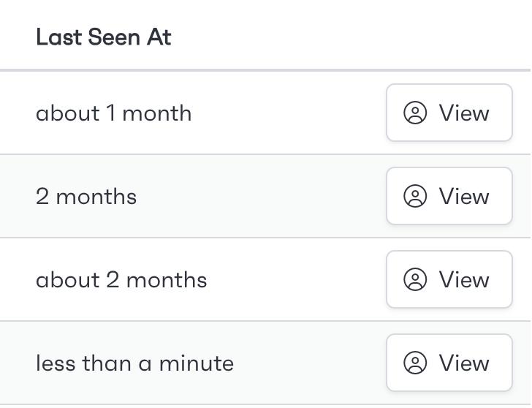Click user icon in 'about 1 month' row
The width and height of the screenshot is (532, 408).
(x=415, y=113)
